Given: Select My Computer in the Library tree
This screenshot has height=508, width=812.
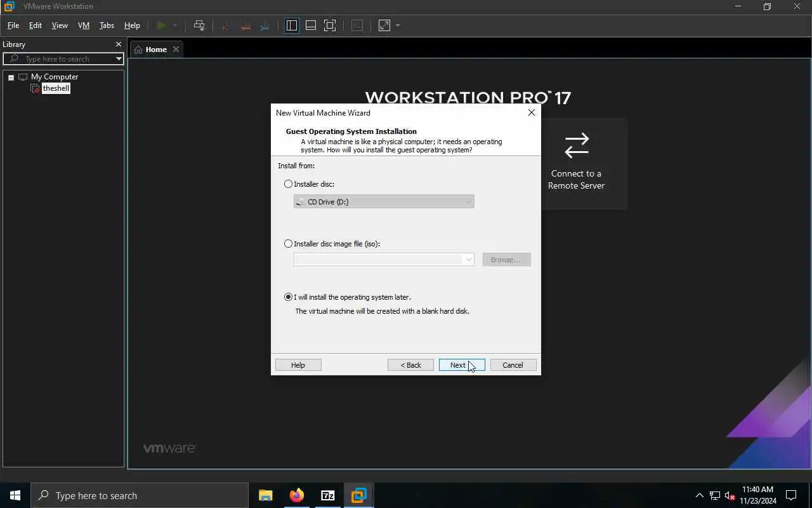Looking at the screenshot, I should pyautogui.click(x=55, y=77).
